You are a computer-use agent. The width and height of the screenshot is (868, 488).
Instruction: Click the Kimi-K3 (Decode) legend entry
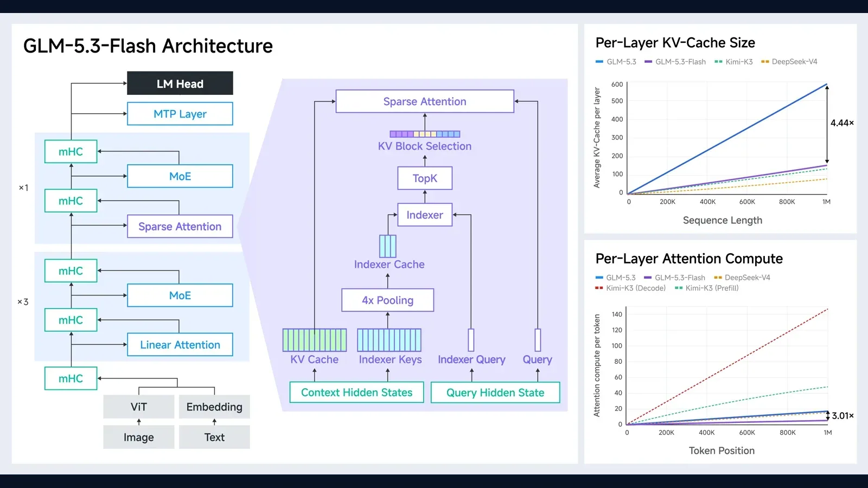coord(630,288)
